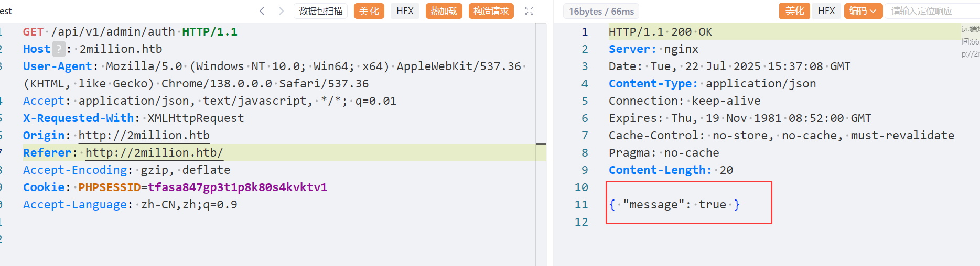
Task: Click the previous request left chevron
Action: tap(262, 11)
